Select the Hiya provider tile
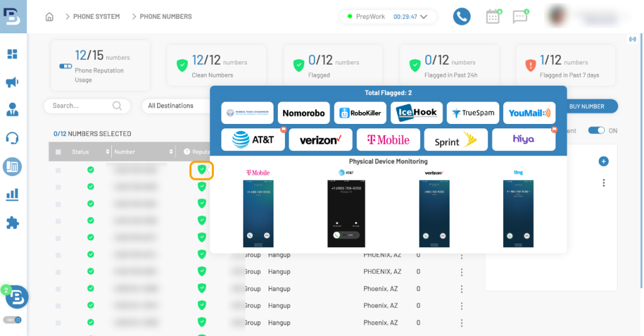This screenshot has height=336, width=644. [524, 140]
